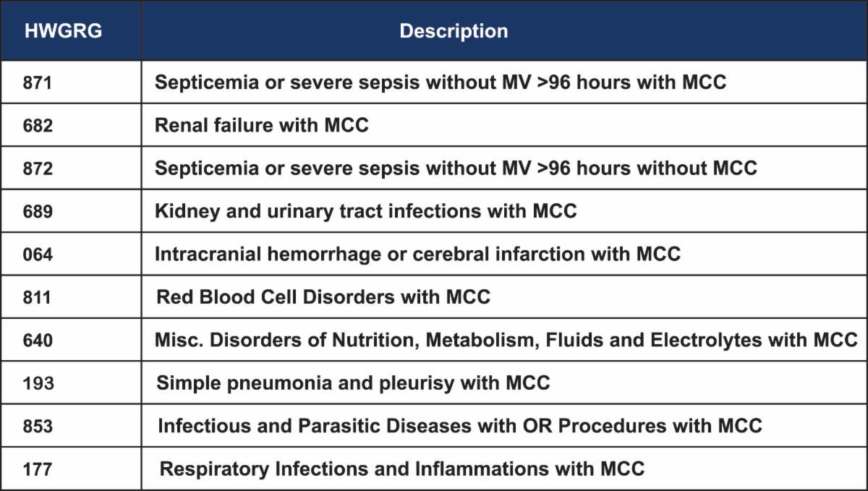Click Kidney and urinary tract infections row
The image size is (868, 491).
(x=365, y=211)
